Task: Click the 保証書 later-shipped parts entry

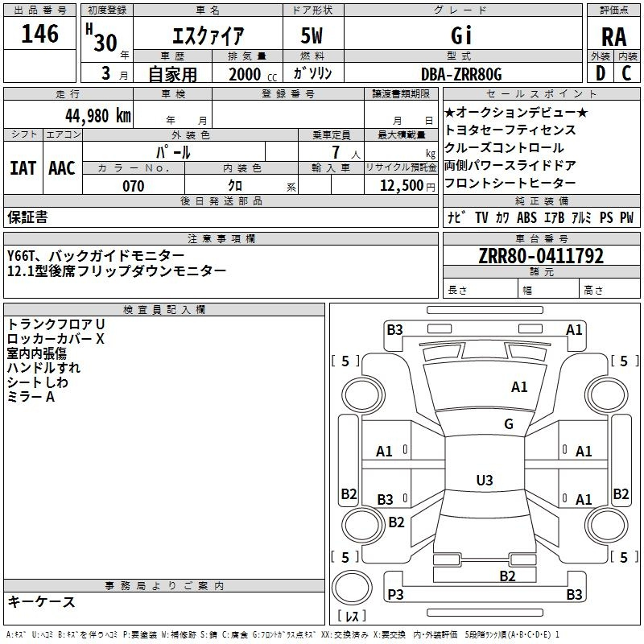Action: 27,217
